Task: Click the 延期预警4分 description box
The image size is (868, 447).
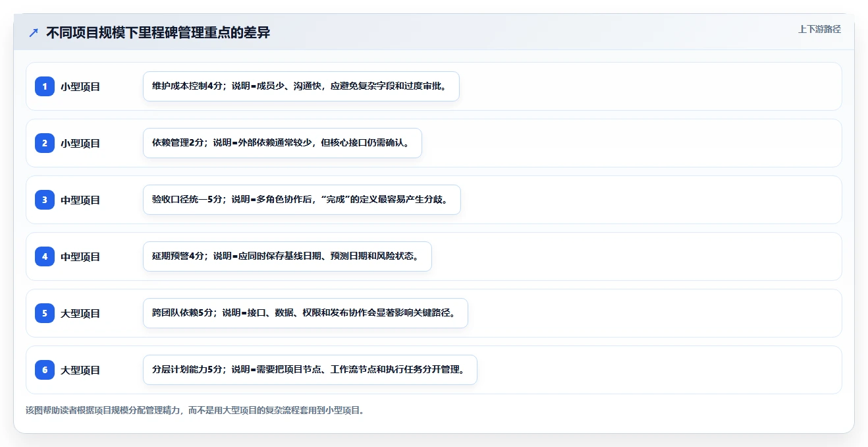Action: click(x=287, y=256)
